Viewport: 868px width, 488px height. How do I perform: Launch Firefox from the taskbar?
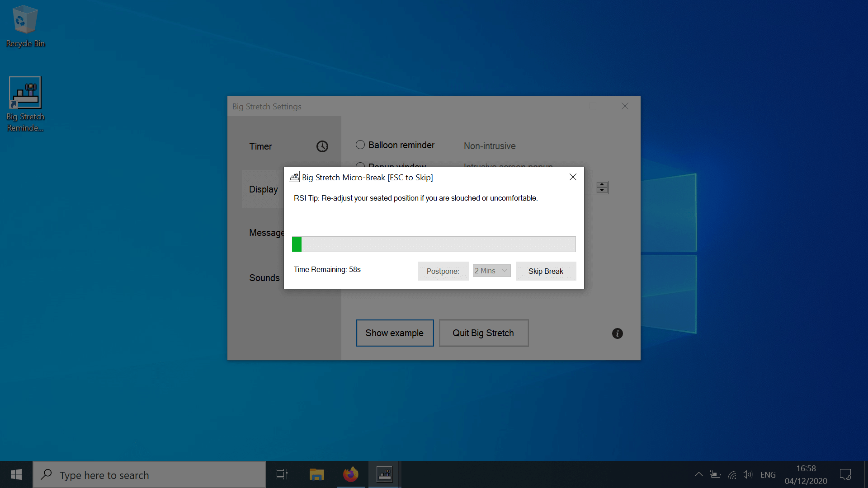click(x=351, y=474)
